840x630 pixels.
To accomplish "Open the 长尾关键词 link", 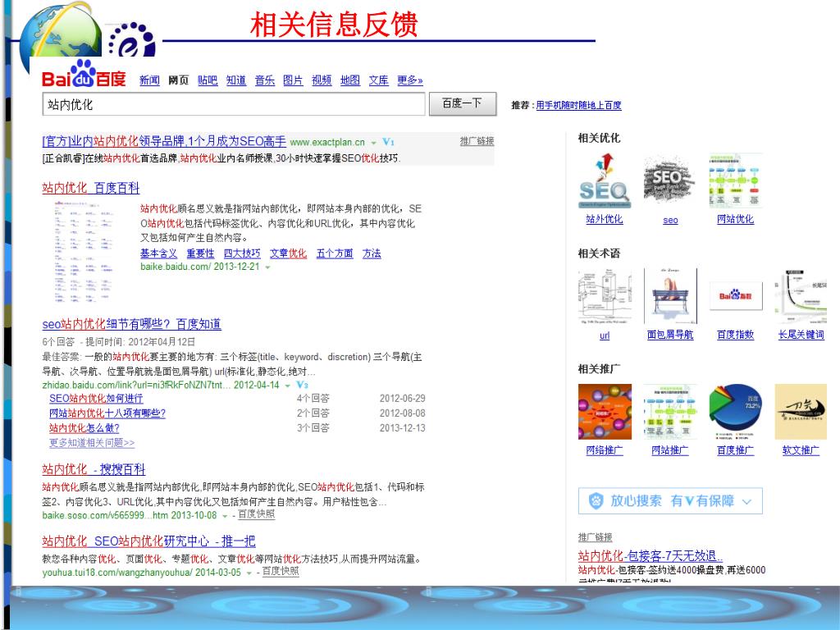I will (801, 335).
